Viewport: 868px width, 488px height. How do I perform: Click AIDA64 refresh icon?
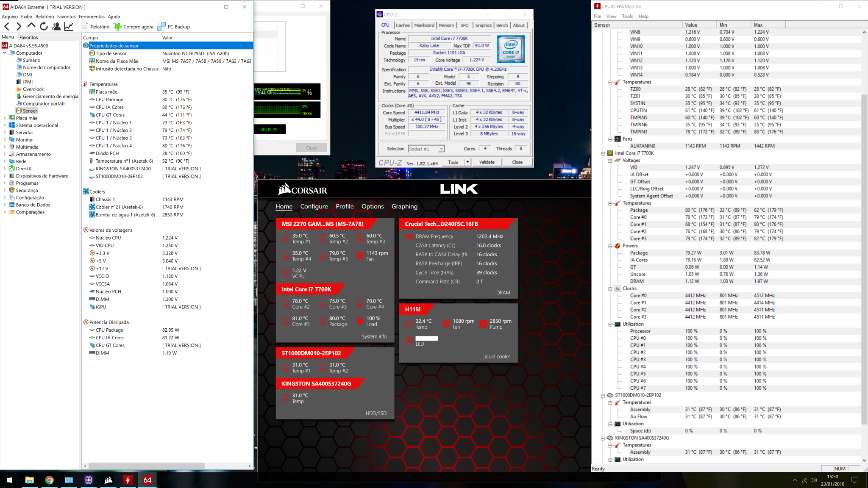[x=44, y=27]
